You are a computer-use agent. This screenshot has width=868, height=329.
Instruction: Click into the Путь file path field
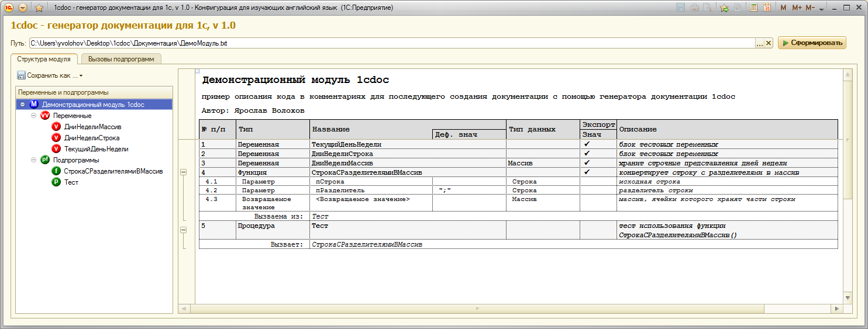tap(392, 43)
